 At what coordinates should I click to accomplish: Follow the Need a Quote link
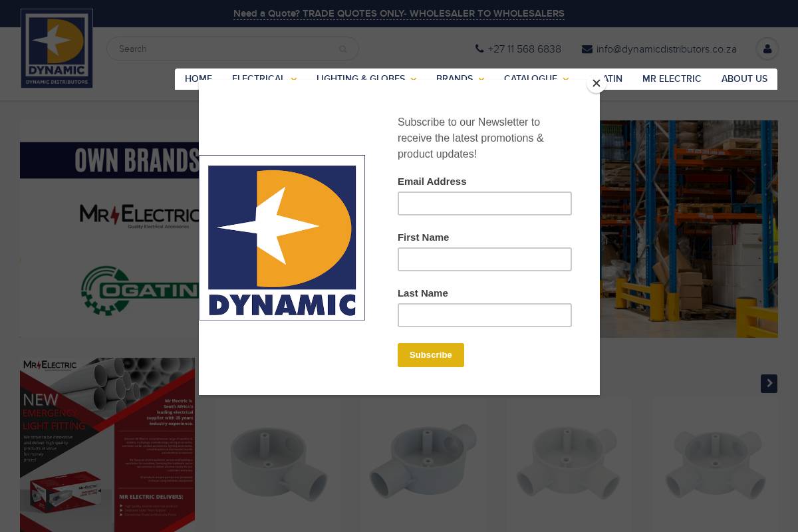click(399, 13)
